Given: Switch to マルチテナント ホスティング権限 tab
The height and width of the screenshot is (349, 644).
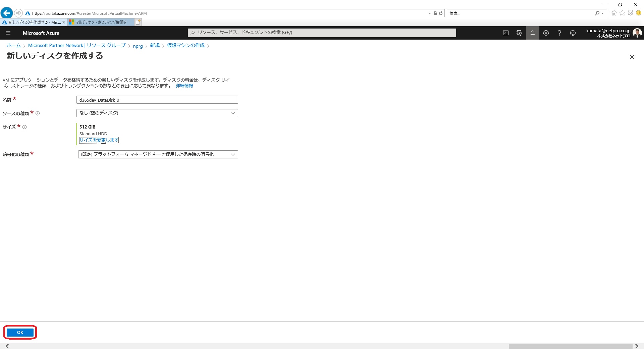Looking at the screenshot, I should (101, 22).
